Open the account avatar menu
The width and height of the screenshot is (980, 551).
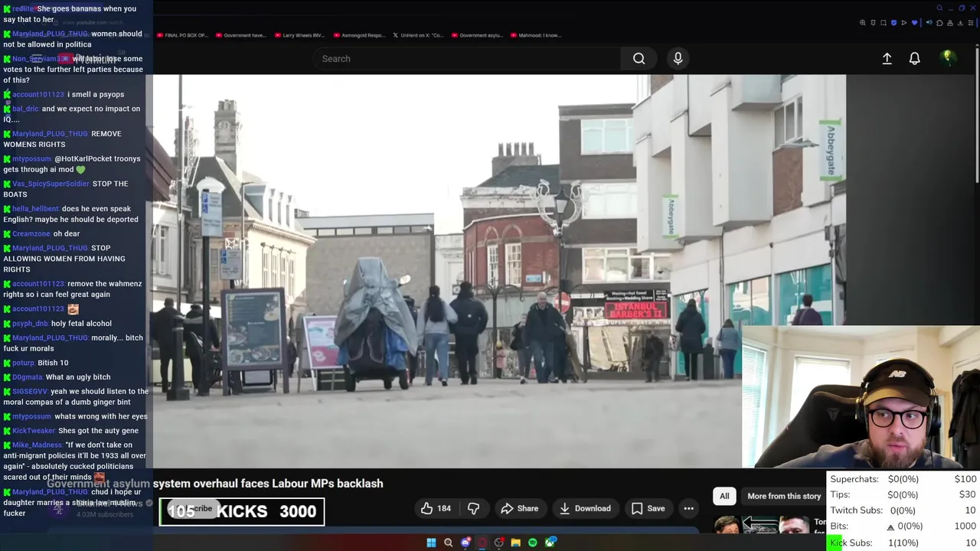click(948, 57)
